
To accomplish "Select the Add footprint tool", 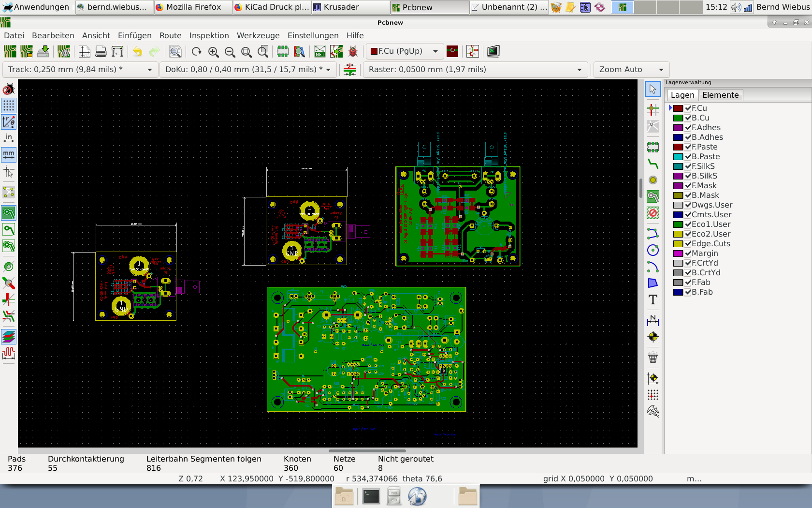I will [653, 147].
